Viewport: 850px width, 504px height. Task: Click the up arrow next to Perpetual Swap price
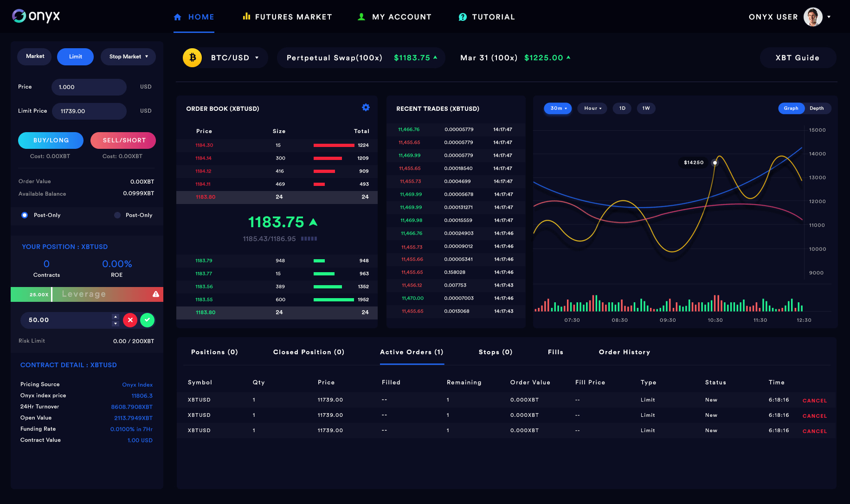(435, 57)
